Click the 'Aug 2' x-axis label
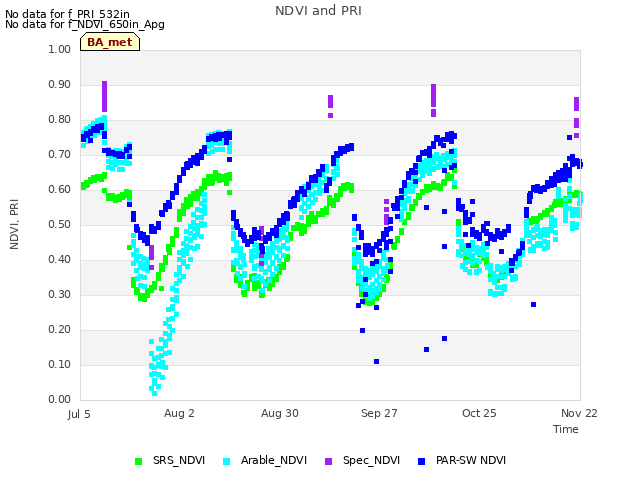The height and width of the screenshot is (480, 640). (179, 413)
